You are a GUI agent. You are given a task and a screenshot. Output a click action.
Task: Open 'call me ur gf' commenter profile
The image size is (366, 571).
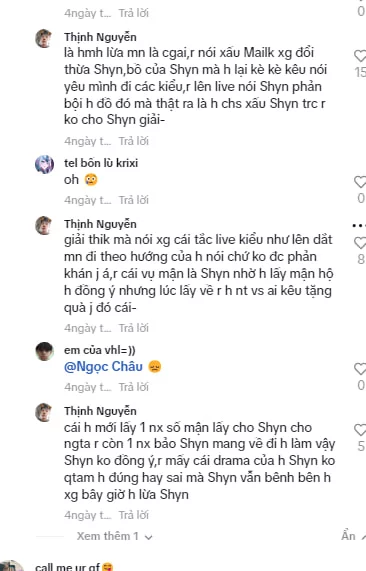[67, 567]
